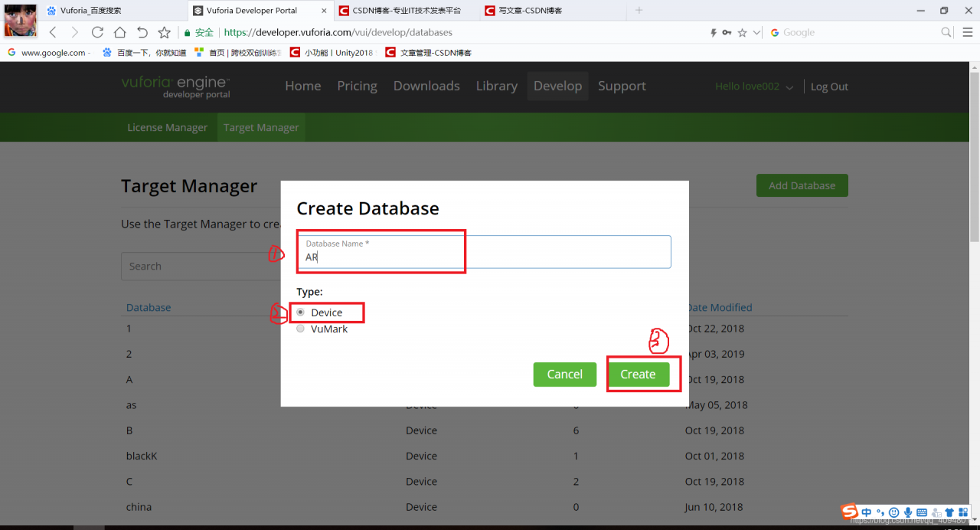The height and width of the screenshot is (530, 980).
Task: Open the Develop menu
Action: (558, 86)
